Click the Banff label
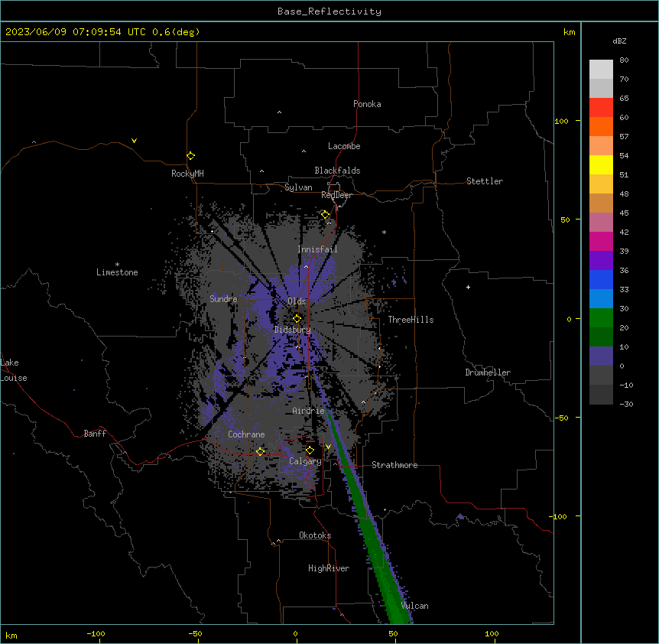The height and width of the screenshot is (644, 659). (x=95, y=434)
